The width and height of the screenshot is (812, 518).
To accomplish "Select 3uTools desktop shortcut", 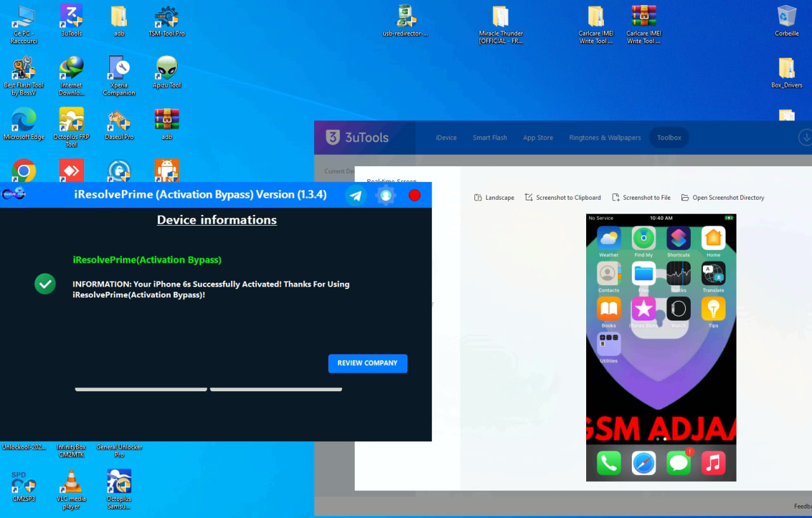I will click(x=71, y=21).
